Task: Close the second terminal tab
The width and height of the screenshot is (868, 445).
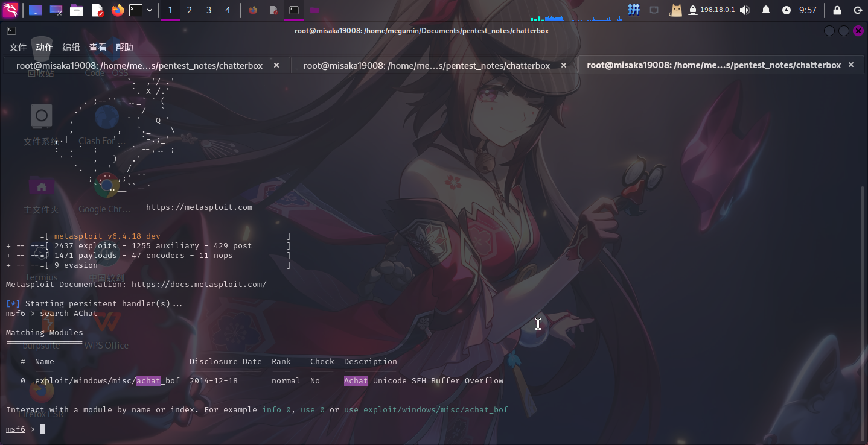Action: (x=564, y=65)
